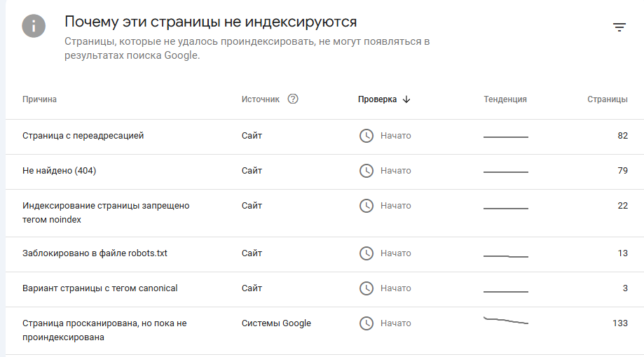The width and height of the screenshot is (644, 357).
Task: Click the sort arrow next to Проверка
Action: click(x=406, y=99)
